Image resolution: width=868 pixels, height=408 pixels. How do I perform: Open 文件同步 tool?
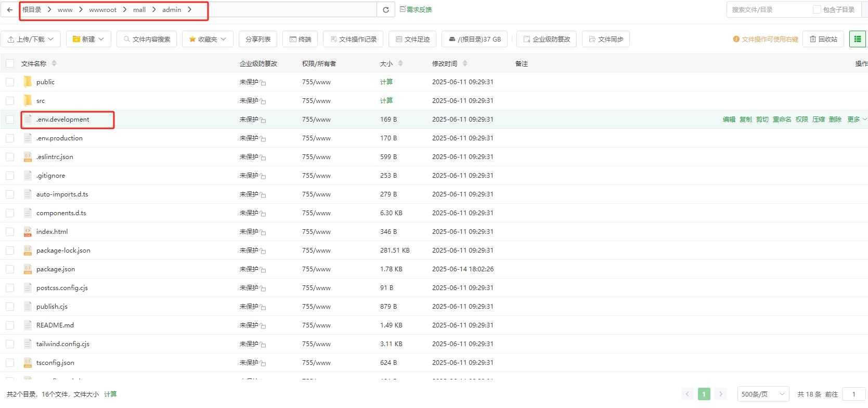click(x=606, y=39)
